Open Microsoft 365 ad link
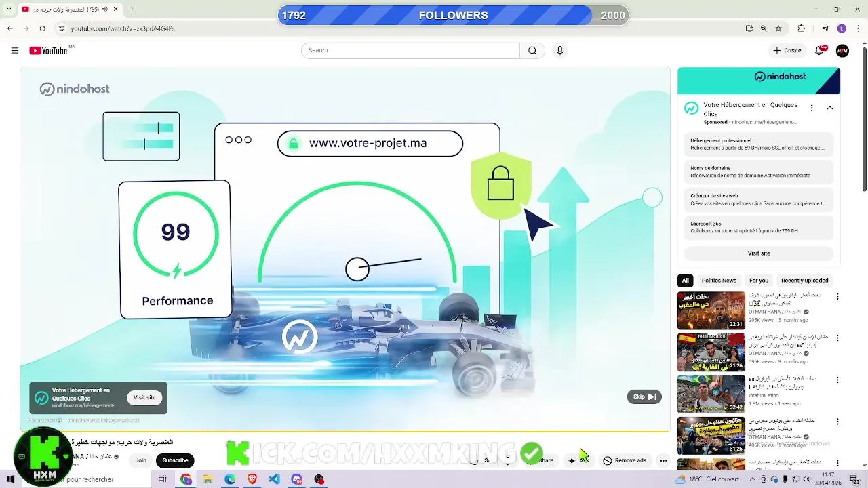The width and height of the screenshot is (868, 488). (759, 228)
